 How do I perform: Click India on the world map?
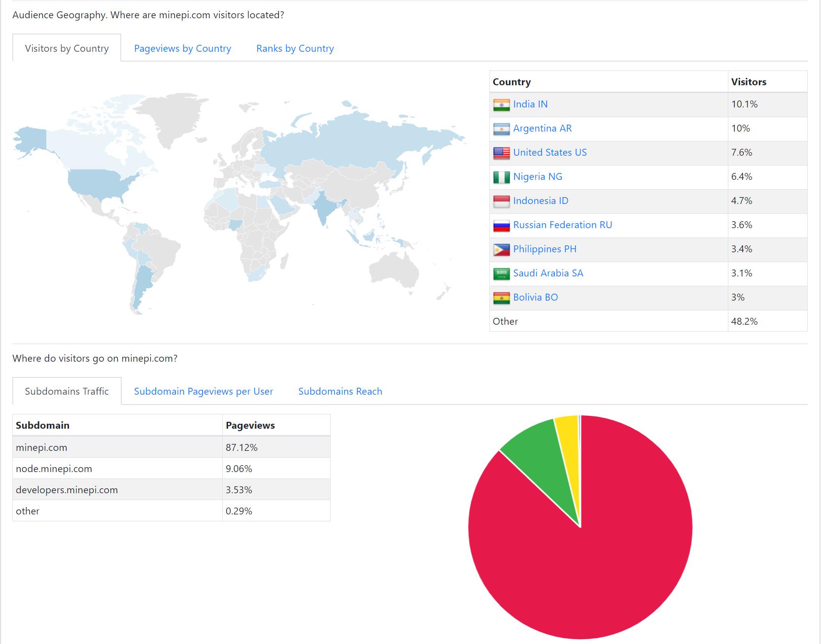[x=323, y=206]
